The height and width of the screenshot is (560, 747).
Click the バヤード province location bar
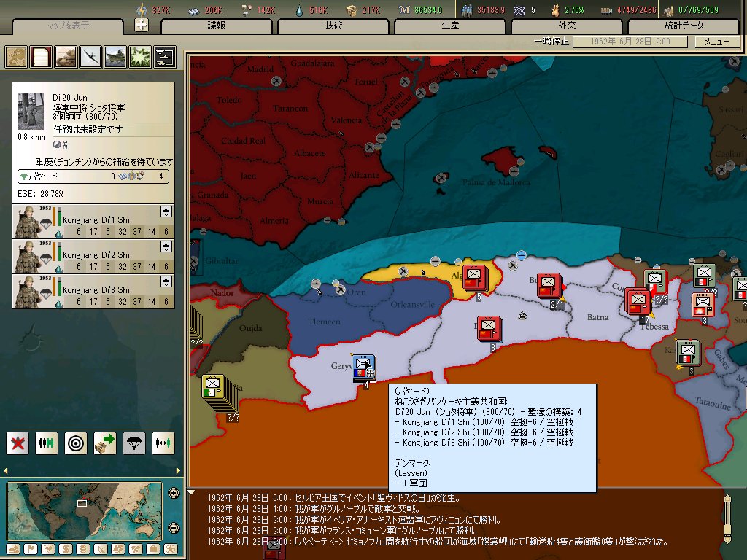click(x=93, y=176)
